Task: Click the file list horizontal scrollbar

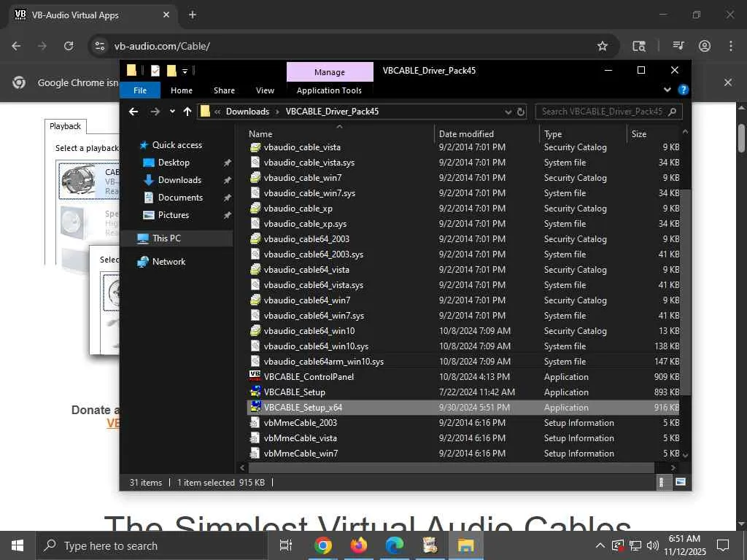Action: pyautogui.click(x=451, y=467)
